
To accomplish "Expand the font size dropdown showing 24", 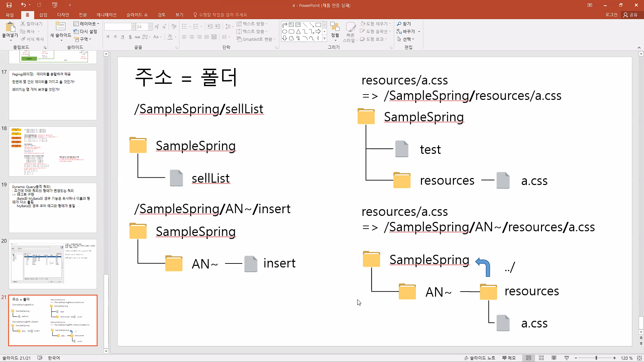I will (x=150, y=27).
